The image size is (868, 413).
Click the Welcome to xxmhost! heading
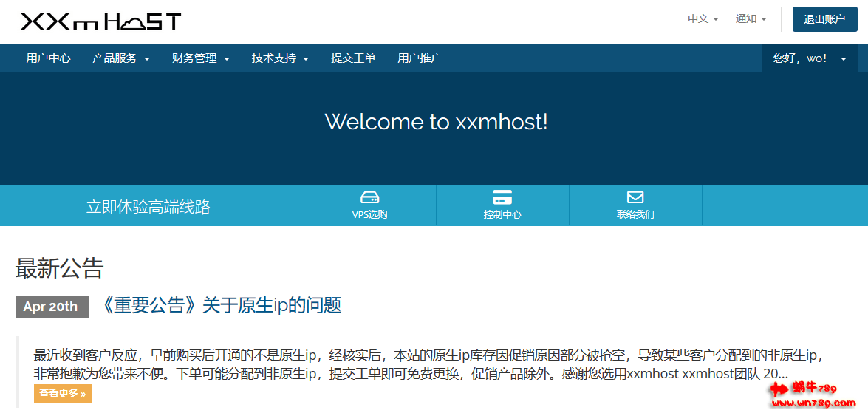pos(436,122)
